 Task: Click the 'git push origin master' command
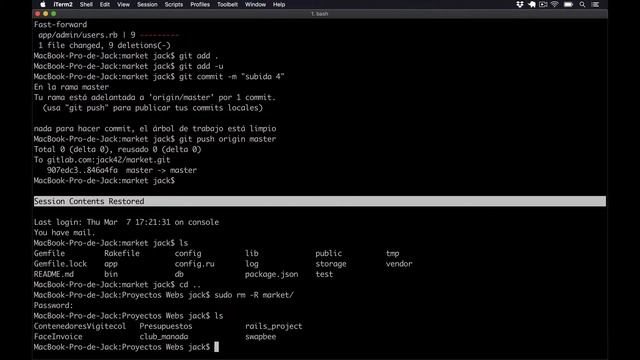[227, 139]
